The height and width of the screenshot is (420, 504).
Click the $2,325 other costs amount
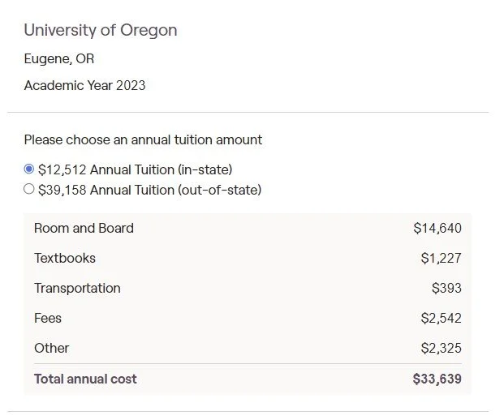point(441,348)
